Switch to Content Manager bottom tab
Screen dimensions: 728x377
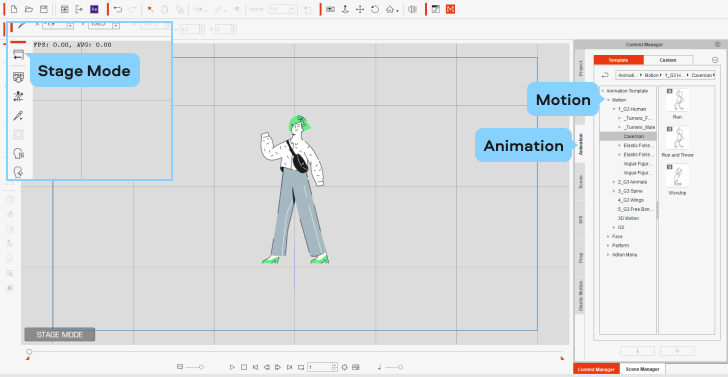597,369
